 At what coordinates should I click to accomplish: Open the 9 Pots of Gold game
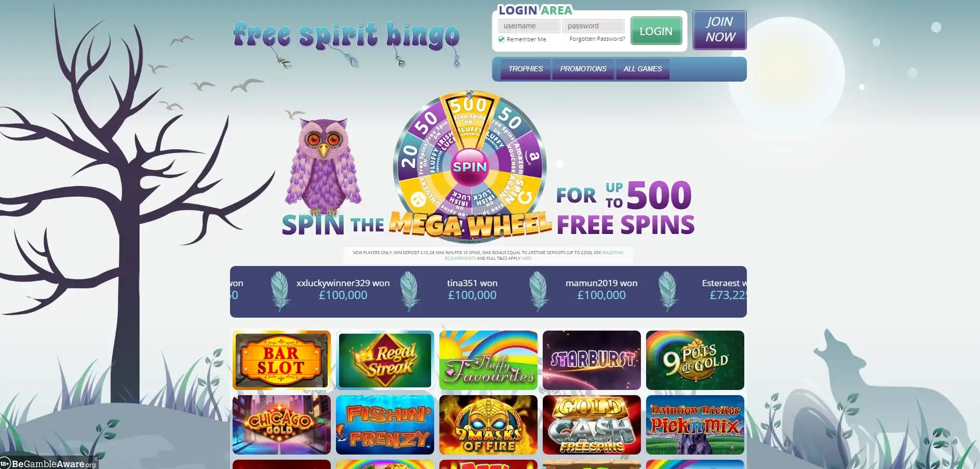[x=695, y=360]
